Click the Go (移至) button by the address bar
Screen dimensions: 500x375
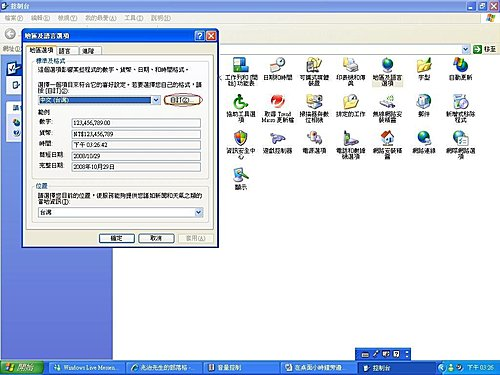(485, 49)
